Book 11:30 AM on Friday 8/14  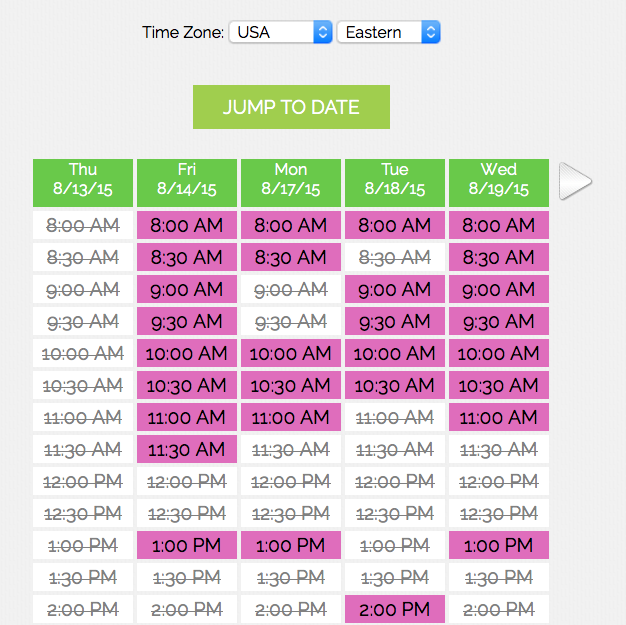(x=187, y=450)
